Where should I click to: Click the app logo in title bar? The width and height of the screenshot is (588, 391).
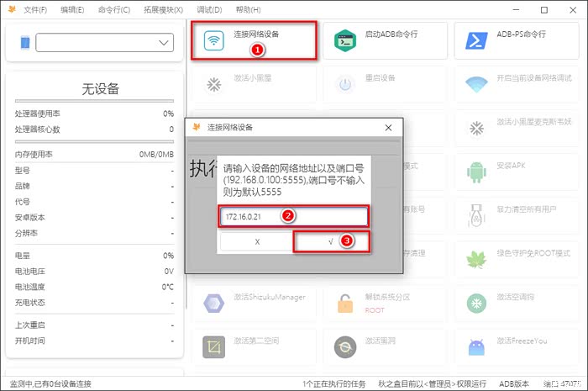[12, 9]
